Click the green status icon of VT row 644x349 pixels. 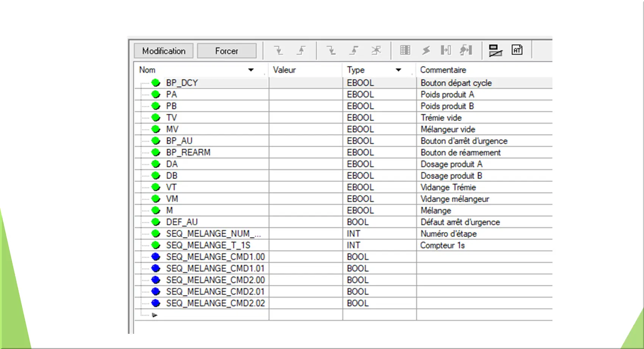[x=156, y=187]
